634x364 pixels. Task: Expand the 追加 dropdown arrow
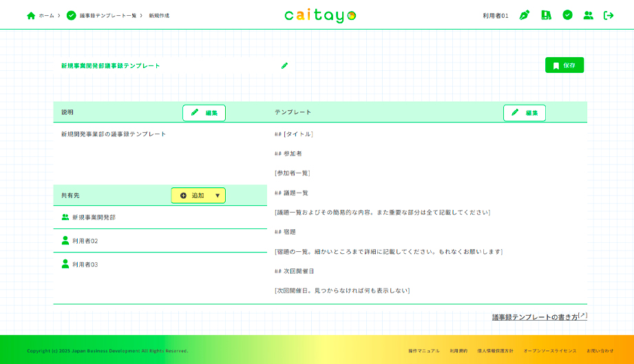point(218,195)
